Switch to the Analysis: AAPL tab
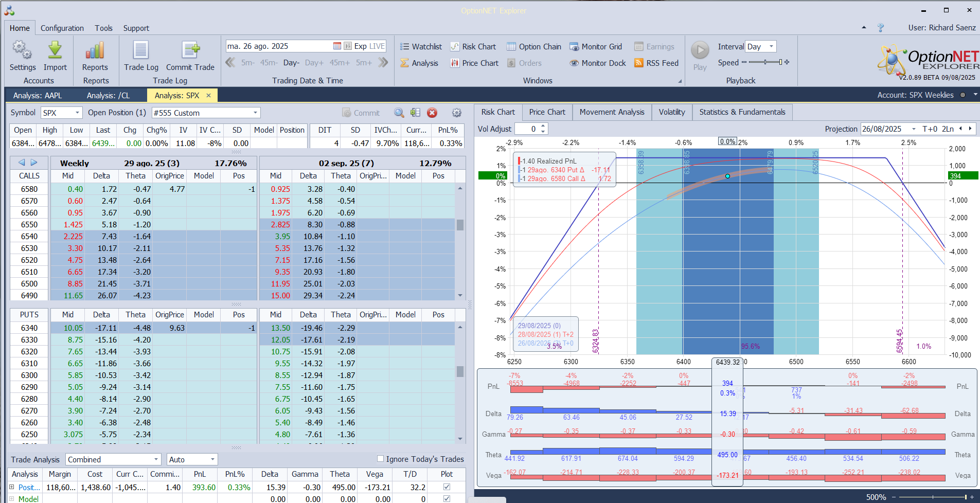 [x=38, y=95]
